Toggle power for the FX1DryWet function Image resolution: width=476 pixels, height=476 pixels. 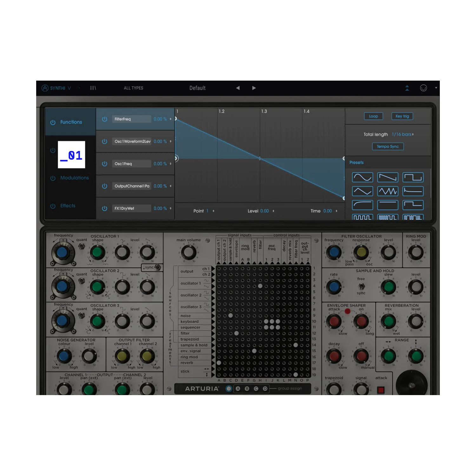tap(104, 208)
